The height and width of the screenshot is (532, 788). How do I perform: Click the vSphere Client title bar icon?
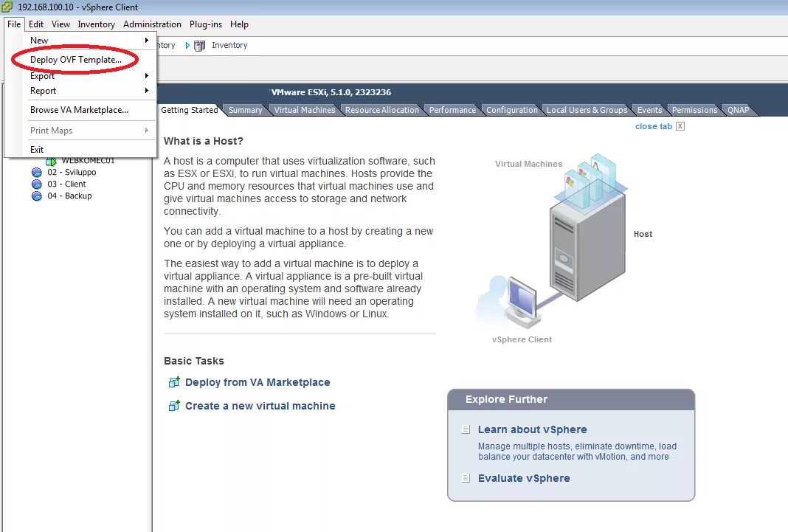point(7,7)
